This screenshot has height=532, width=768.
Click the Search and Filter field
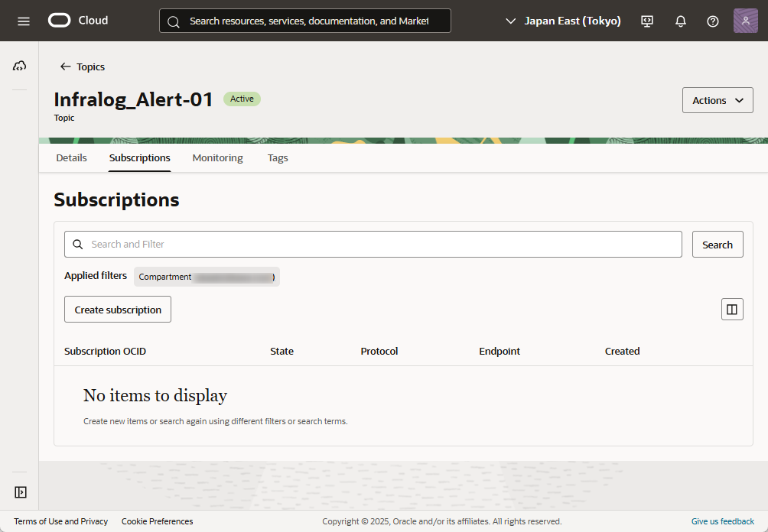pyautogui.click(x=373, y=245)
